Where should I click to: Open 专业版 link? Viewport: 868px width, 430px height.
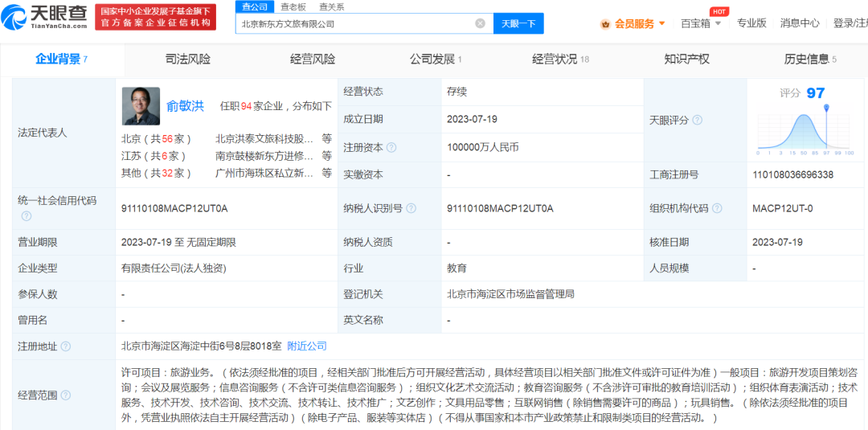(751, 23)
